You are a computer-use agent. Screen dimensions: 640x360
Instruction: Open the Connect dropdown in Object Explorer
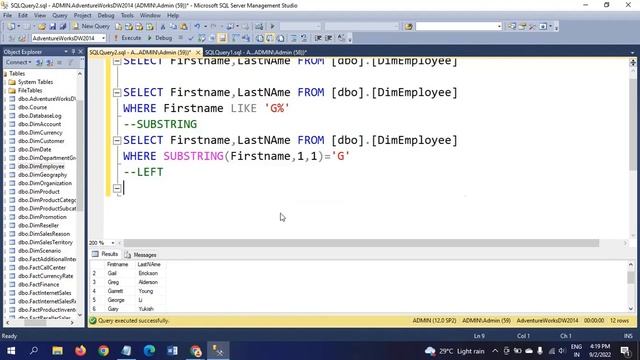18,62
